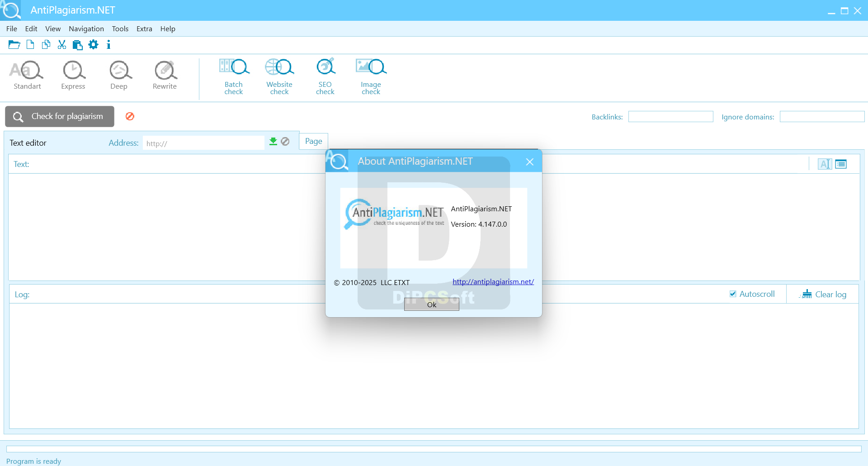
Task: Click the Address http:// input field
Action: point(203,143)
